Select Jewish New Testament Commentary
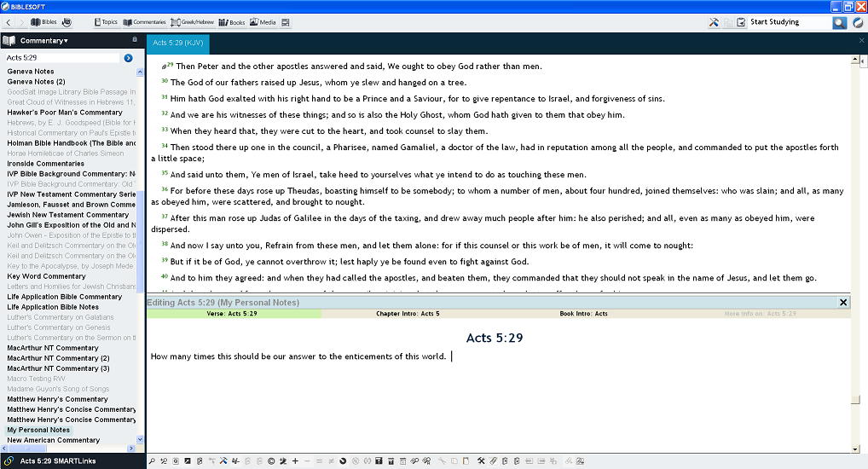The image size is (868, 469). pyautogui.click(x=67, y=215)
